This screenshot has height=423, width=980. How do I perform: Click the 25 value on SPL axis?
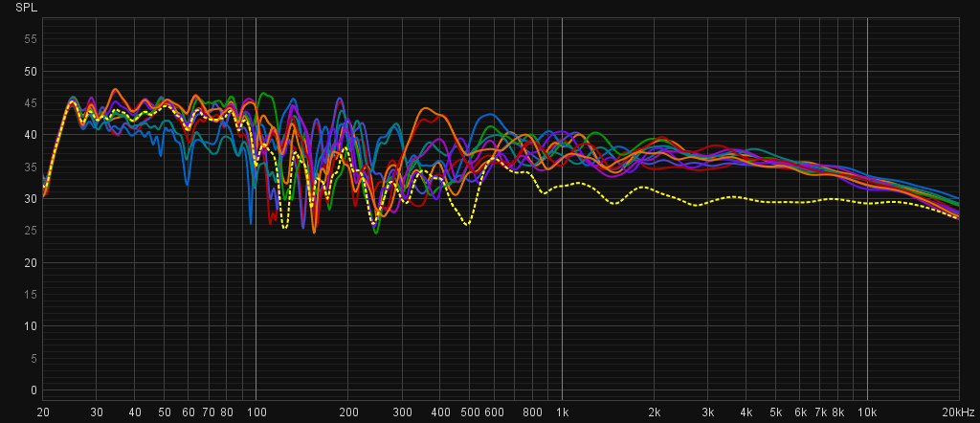[31, 232]
